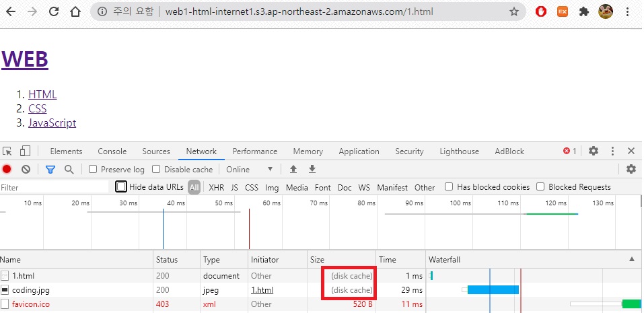Follow the CSS link
The height and width of the screenshot is (313, 644).
coord(38,109)
